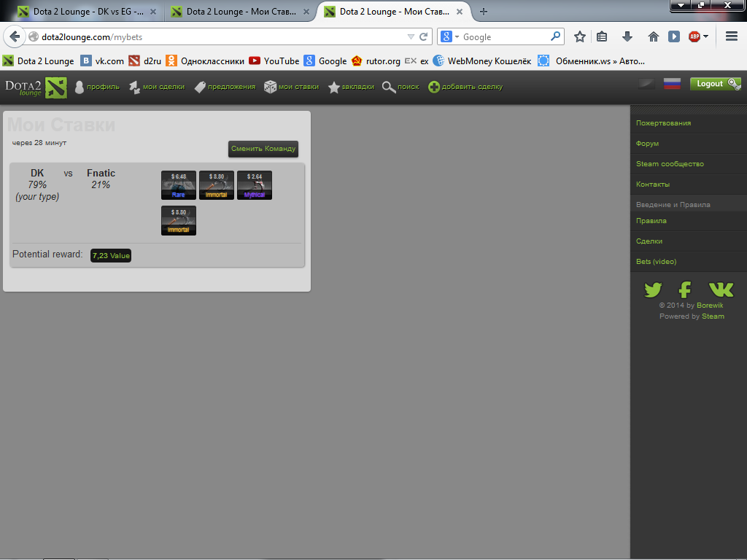The height and width of the screenshot is (560, 747).
Task: Open the профиль page
Action: (x=97, y=87)
